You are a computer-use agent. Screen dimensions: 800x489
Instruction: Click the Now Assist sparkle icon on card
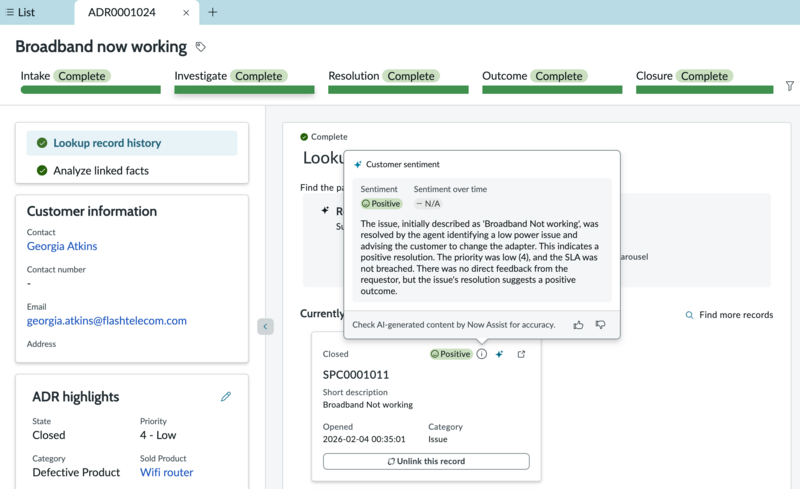click(499, 354)
